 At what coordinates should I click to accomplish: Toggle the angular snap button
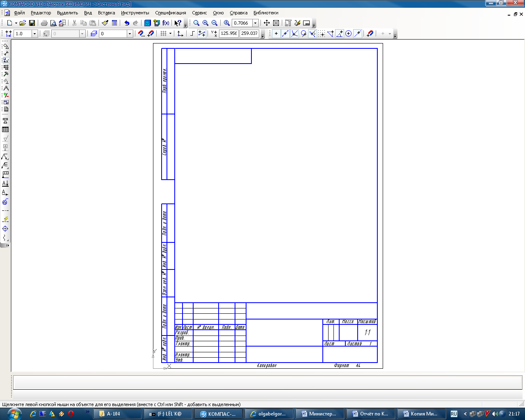[x=340, y=34]
